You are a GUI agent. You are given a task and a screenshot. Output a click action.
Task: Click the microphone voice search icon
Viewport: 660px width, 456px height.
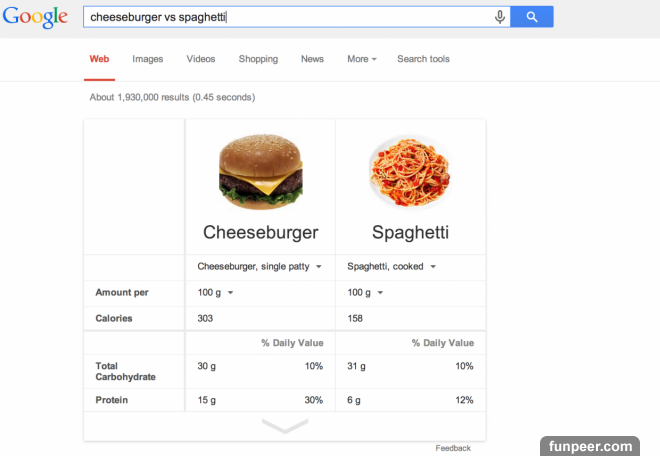[499, 17]
